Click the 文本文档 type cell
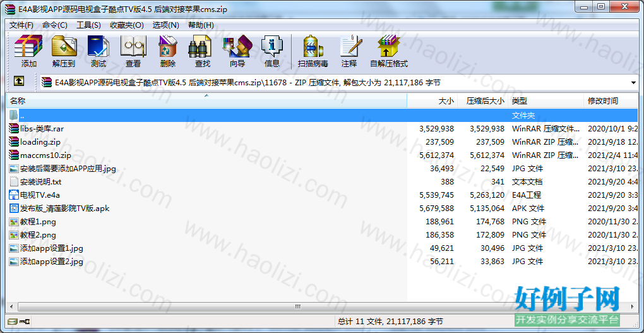The height and width of the screenshot is (333, 644). [x=527, y=182]
